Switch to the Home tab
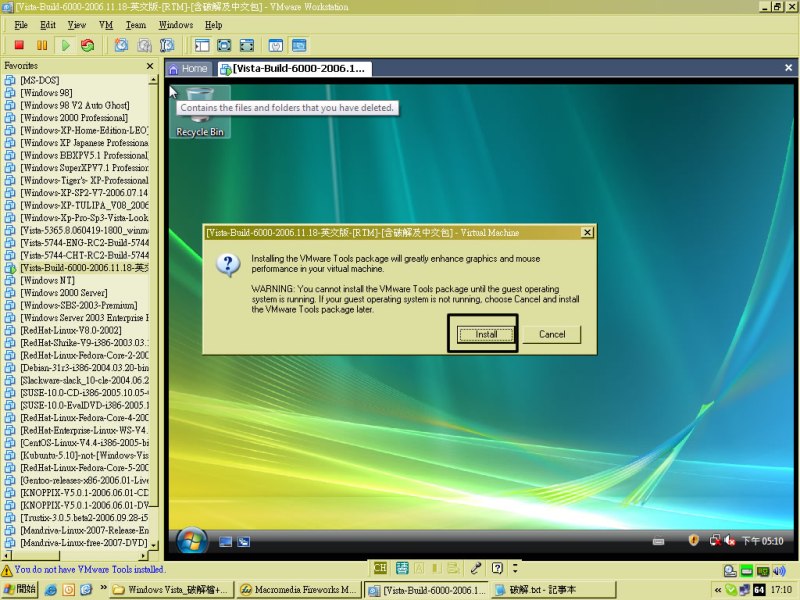The width and height of the screenshot is (800, 600). pyautogui.click(x=188, y=69)
